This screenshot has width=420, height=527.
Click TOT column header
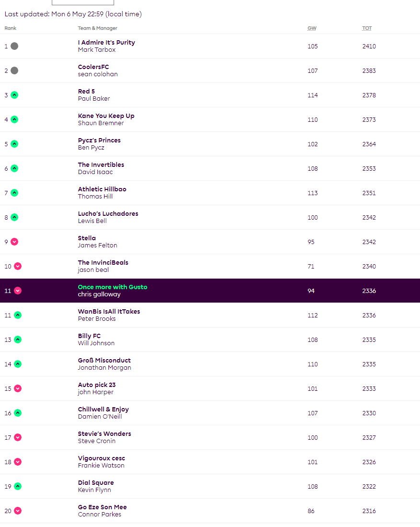click(367, 28)
